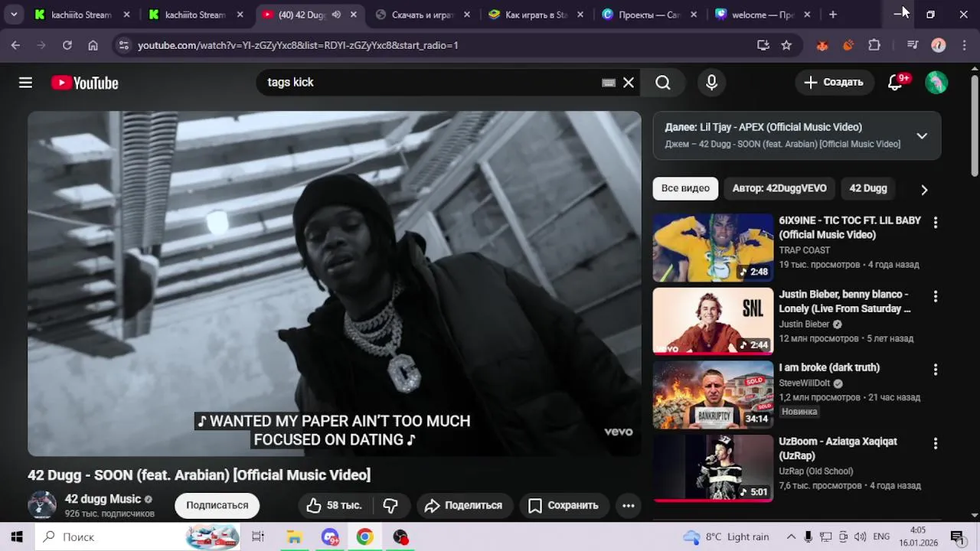980x551 pixels.
Task: Open more actions ellipsis under video
Action: point(629,505)
